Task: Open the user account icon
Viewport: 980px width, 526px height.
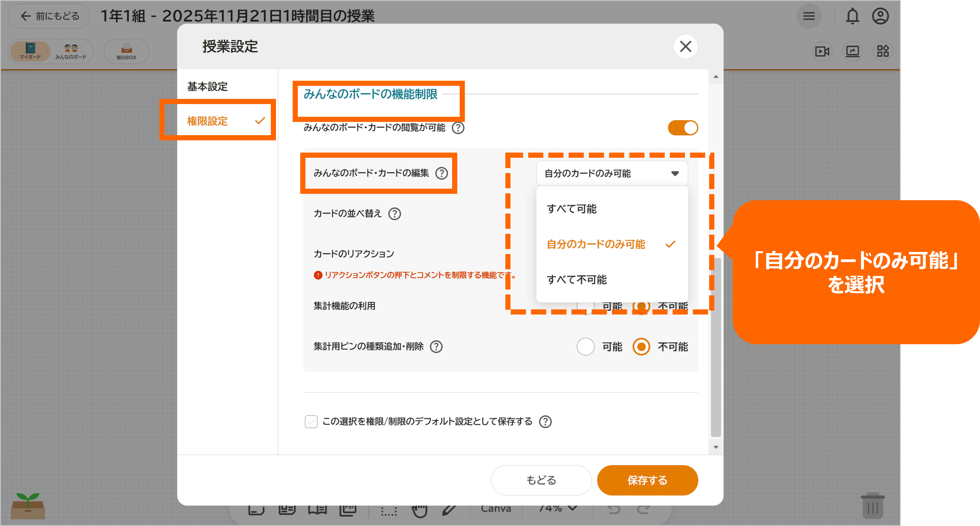Action: (x=880, y=16)
